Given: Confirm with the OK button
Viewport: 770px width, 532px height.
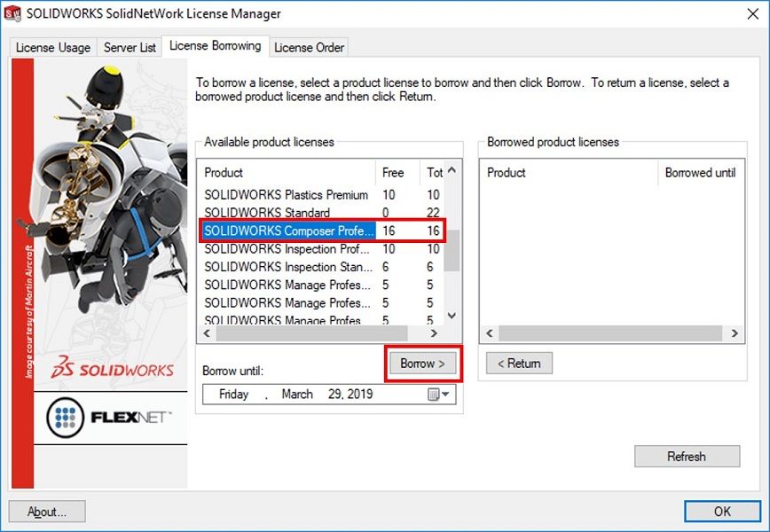Looking at the screenshot, I should (x=722, y=511).
